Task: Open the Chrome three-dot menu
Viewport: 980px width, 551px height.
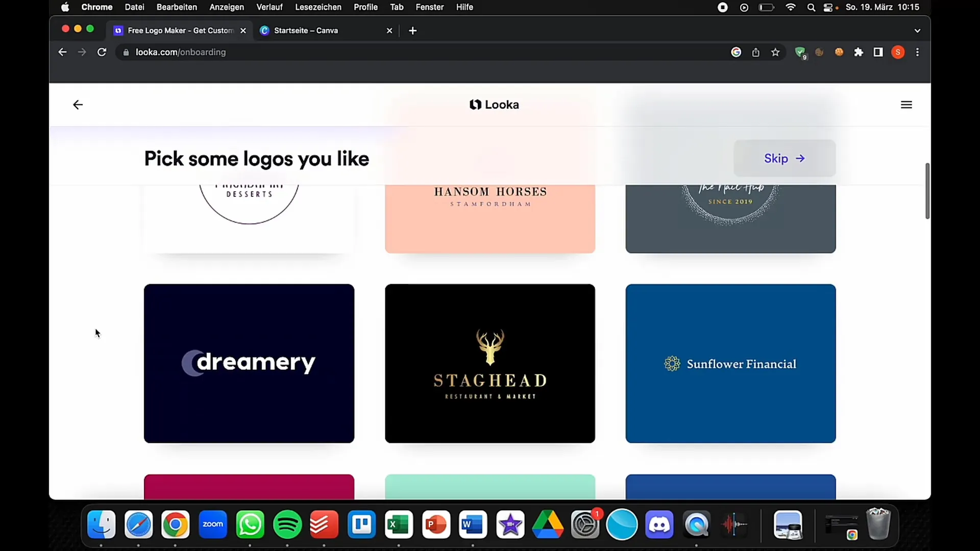Action: pos(917,52)
